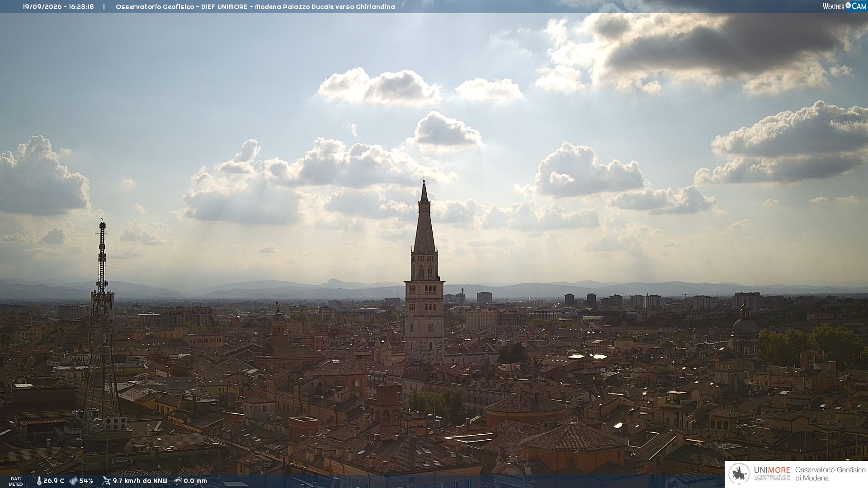
Task: Click the 0.0 mm rainfall value
Action: [195, 481]
